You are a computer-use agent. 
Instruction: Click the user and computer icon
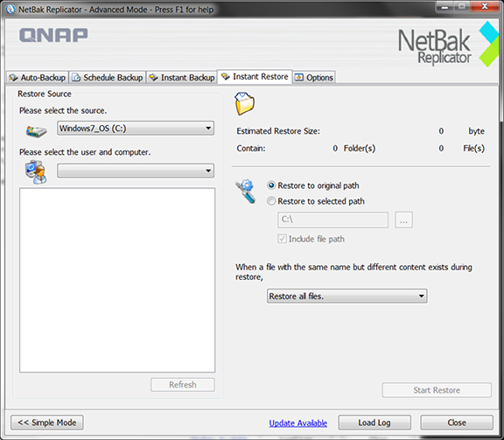tap(36, 172)
